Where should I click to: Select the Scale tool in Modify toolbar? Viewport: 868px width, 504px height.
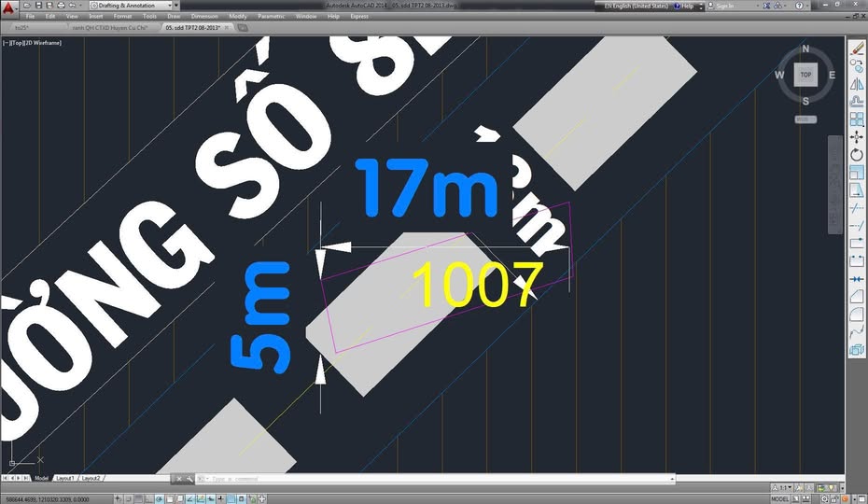857,173
